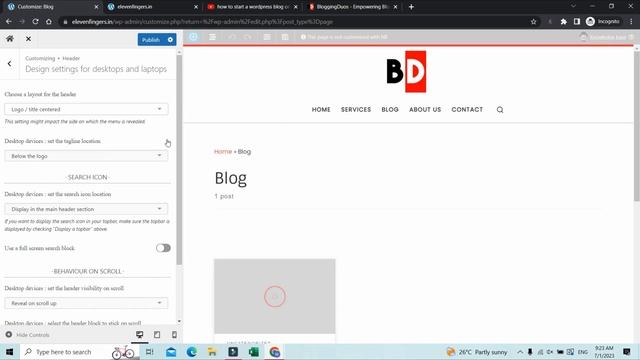Click preview toolbar grid icon
The image size is (640, 360).
point(285,37)
